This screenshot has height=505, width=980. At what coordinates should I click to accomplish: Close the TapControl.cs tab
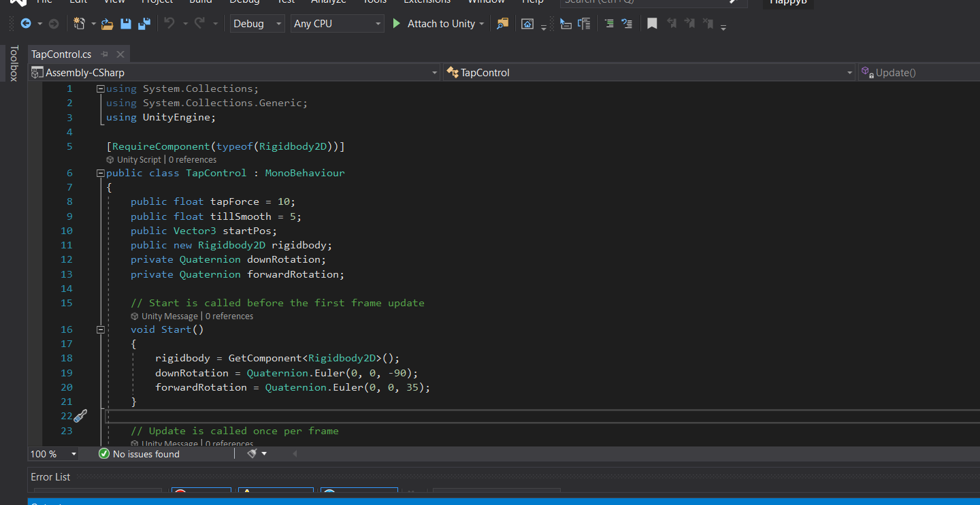pos(120,54)
